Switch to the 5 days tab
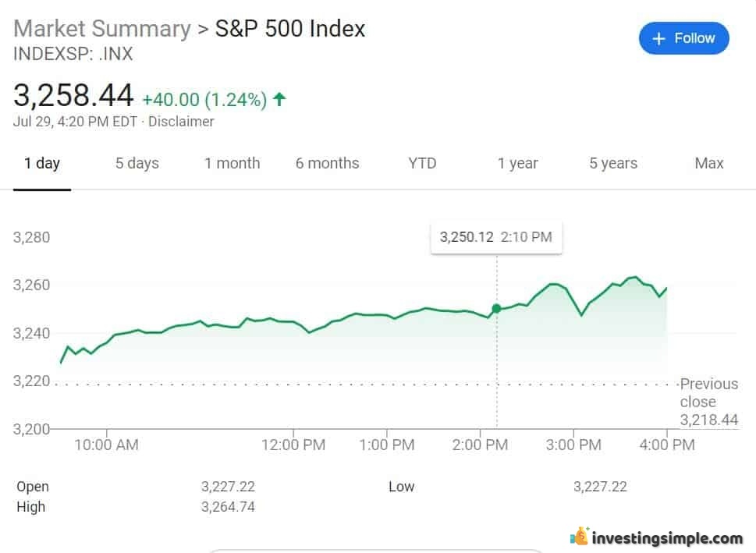Viewport: 756px width, 553px height. pyautogui.click(x=137, y=164)
